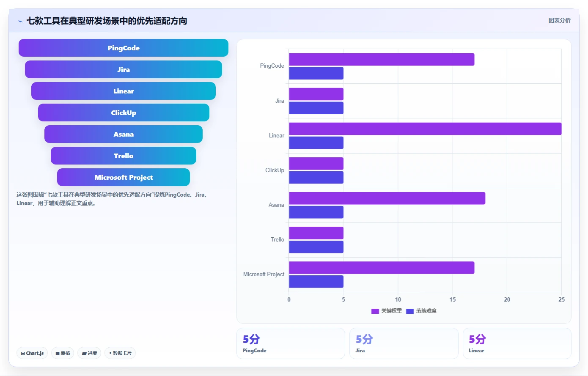588x376 pixels.
Task: Select the Jira funnel bar
Action: pyautogui.click(x=124, y=69)
